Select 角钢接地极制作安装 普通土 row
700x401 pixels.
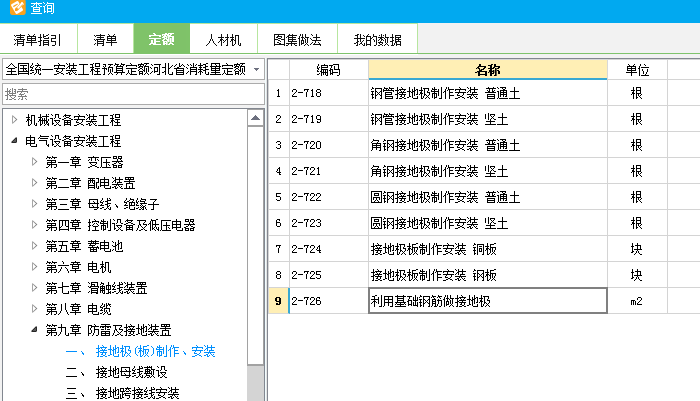[488, 145]
